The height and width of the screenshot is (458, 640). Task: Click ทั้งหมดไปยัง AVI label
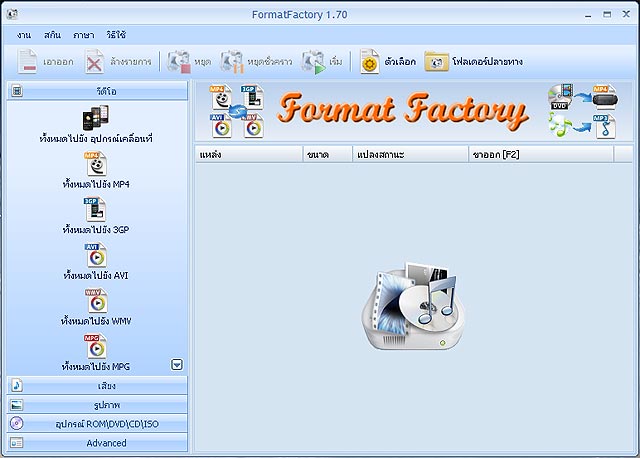[x=96, y=276]
